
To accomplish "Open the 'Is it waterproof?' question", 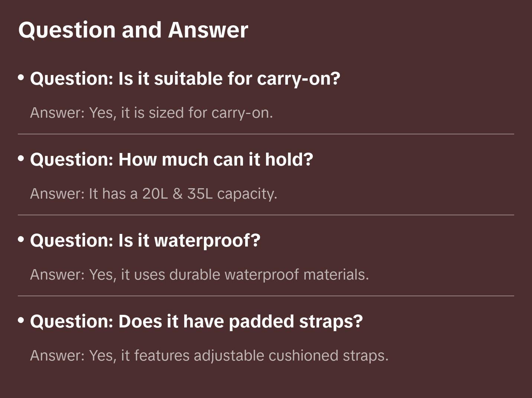I will coord(145,241).
